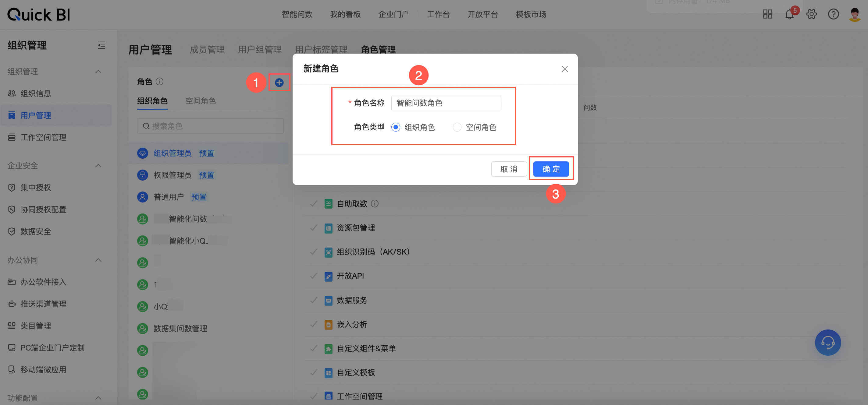Click the 资源包管理 icon
The width and height of the screenshot is (868, 405).
click(328, 228)
